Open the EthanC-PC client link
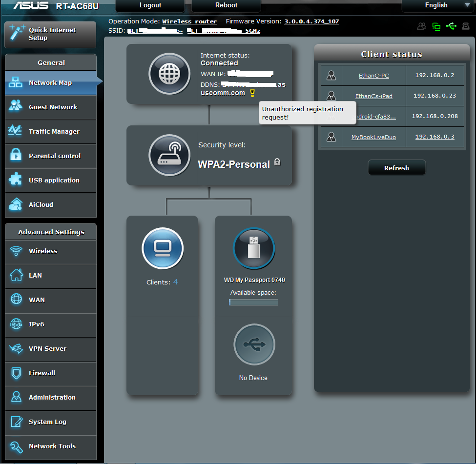This screenshot has height=464, width=476. [373, 76]
